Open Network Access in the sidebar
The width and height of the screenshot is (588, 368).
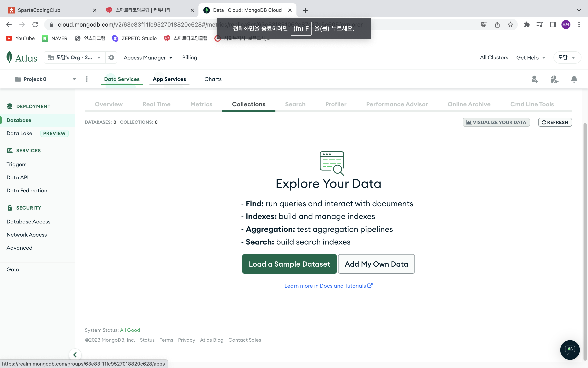pyautogui.click(x=27, y=235)
